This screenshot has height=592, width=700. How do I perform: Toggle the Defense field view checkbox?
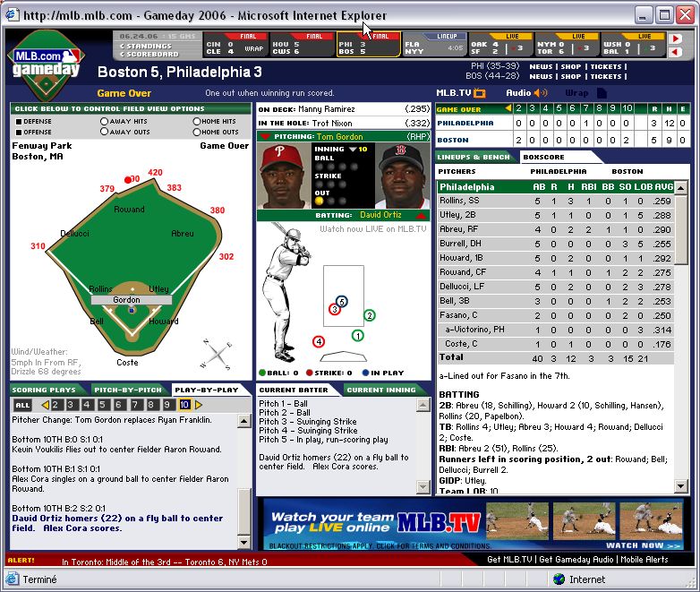point(19,122)
